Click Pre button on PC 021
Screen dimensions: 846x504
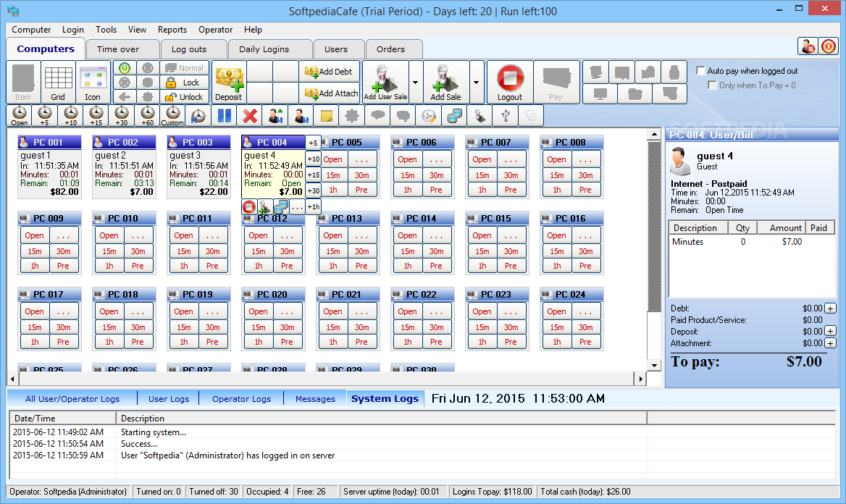coord(361,342)
